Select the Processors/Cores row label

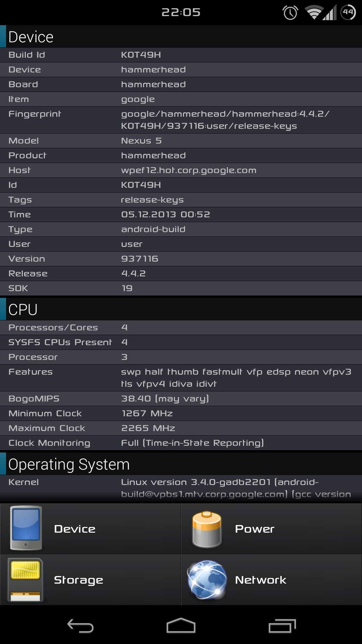click(x=53, y=327)
